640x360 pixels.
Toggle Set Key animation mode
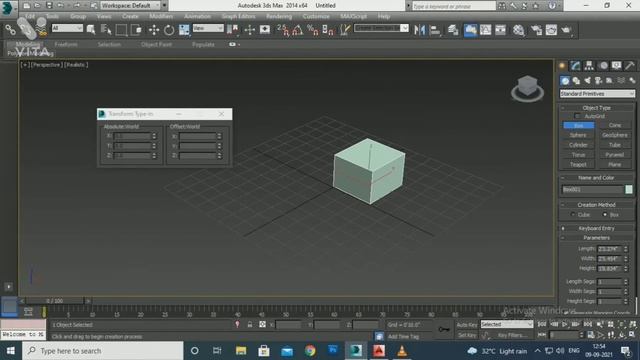(x=467, y=335)
